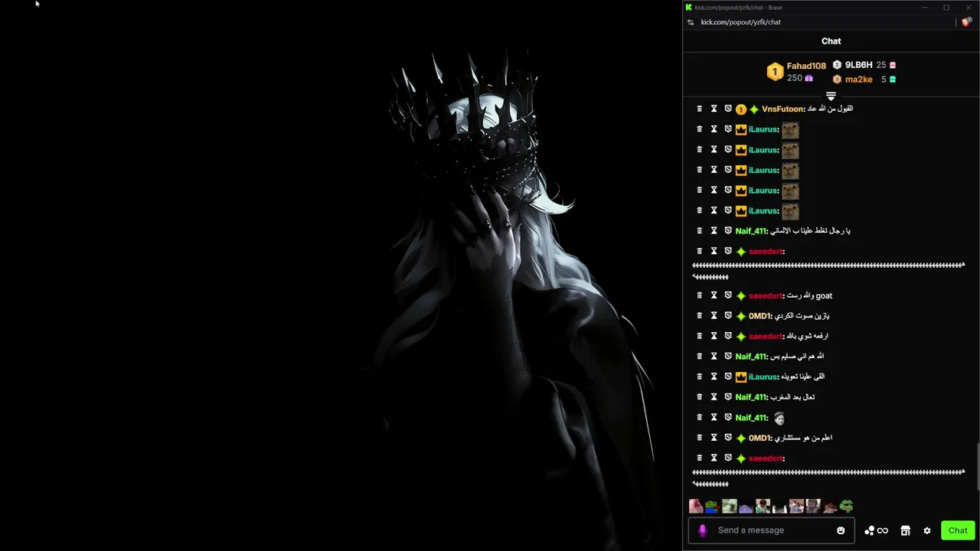Timeout VnsFutoon using hourglass icon
Image resolution: width=980 pixels, height=551 pixels.
(x=714, y=109)
